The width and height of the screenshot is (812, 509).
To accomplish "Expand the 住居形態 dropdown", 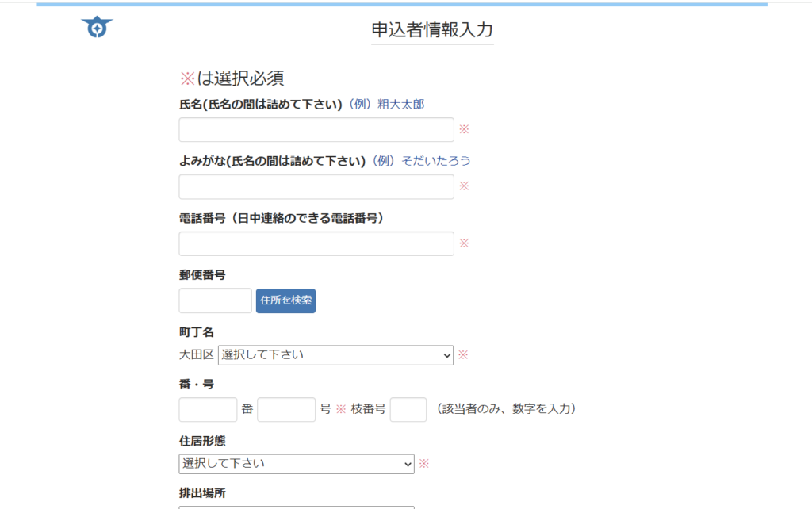I will tap(296, 464).
